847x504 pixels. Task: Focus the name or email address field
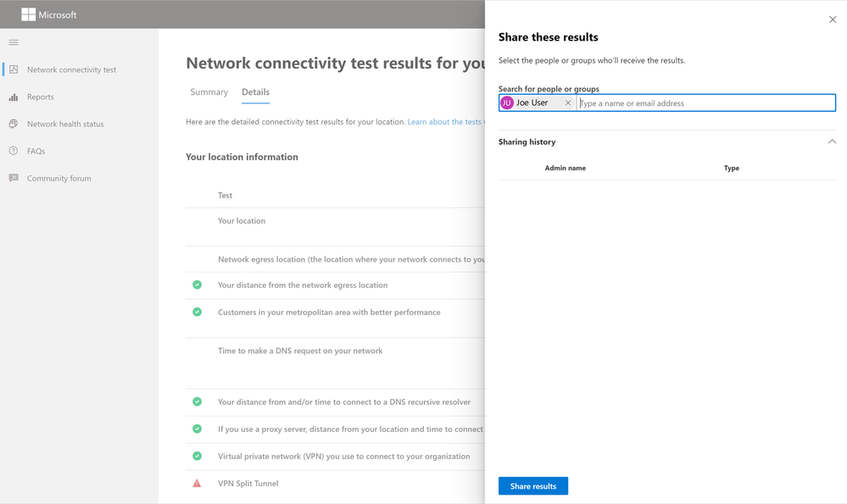pyautogui.click(x=705, y=103)
